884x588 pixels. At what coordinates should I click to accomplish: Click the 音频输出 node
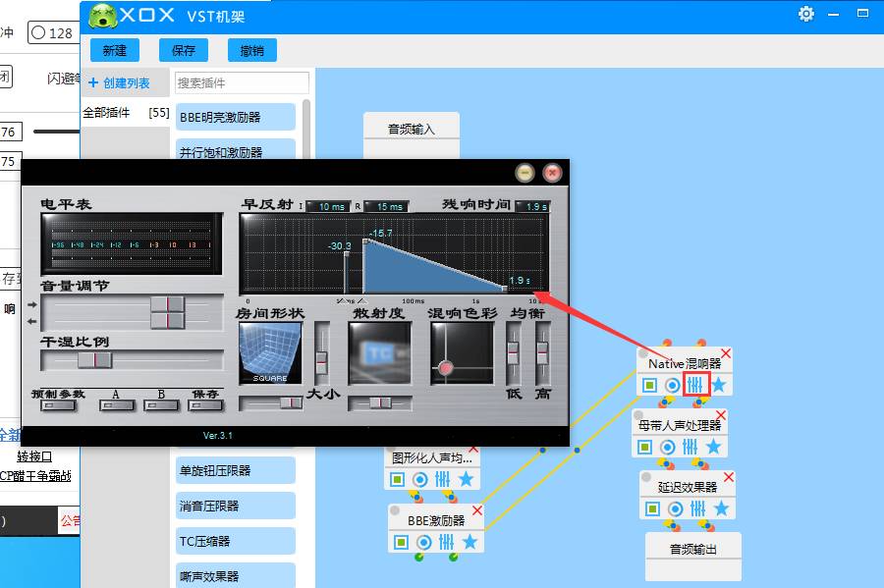coord(692,557)
